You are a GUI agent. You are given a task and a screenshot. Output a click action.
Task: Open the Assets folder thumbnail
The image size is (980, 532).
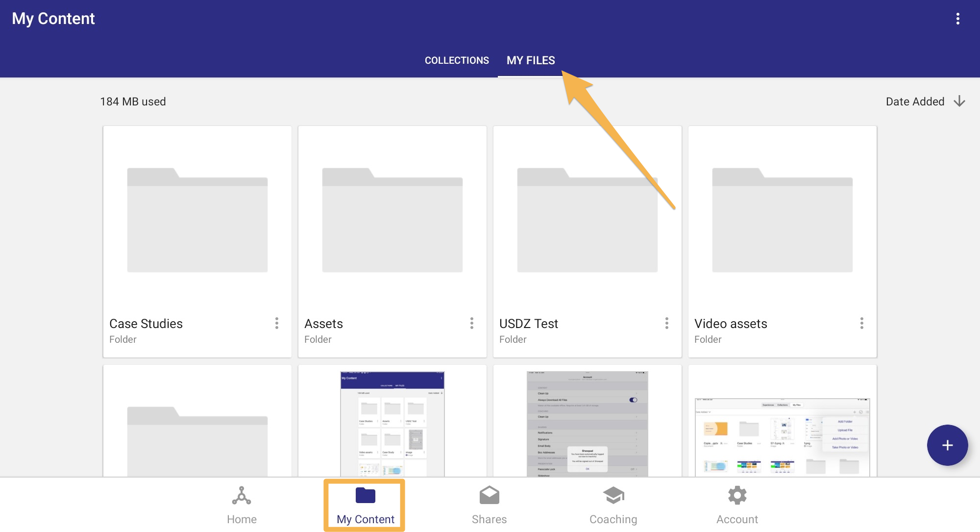coord(392,220)
